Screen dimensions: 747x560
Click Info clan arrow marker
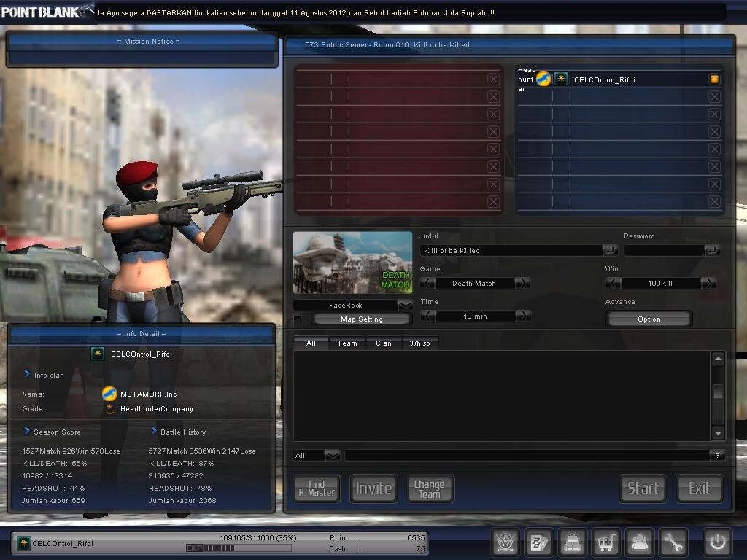coord(27,374)
